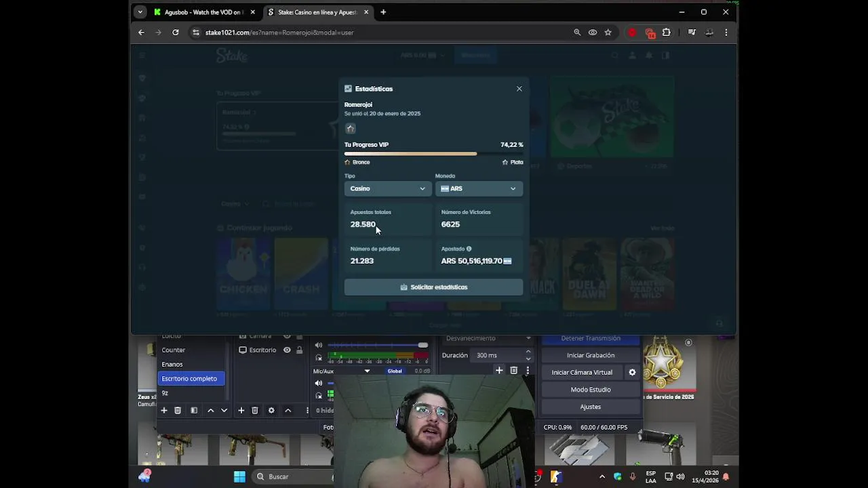
Task: Select the Número de pérdidas value 21.283
Action: tap(362, 261)
